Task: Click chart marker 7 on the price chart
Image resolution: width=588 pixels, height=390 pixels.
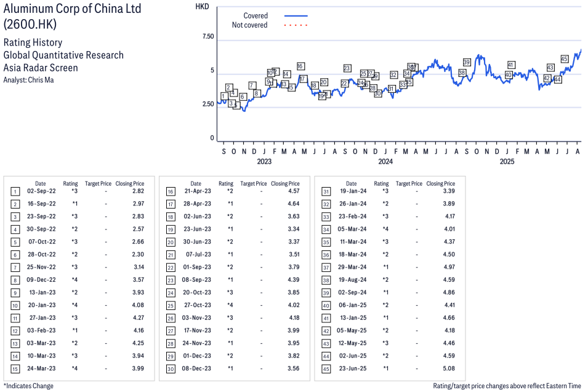Action: pyautogui.click(x=252, y=86)
